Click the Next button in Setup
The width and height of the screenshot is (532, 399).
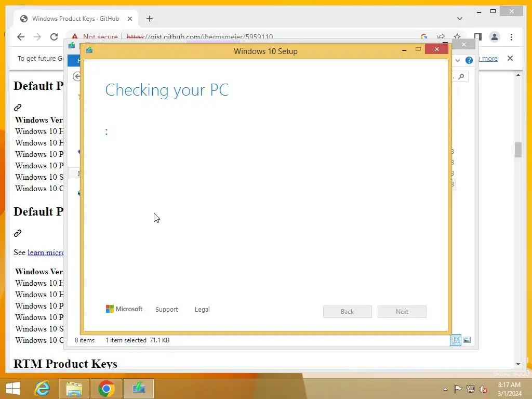point(402,312)
